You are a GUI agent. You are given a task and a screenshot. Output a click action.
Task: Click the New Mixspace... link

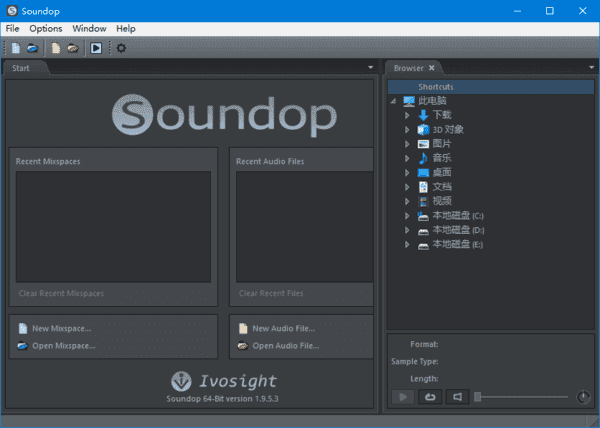click(x=61, y=329)
